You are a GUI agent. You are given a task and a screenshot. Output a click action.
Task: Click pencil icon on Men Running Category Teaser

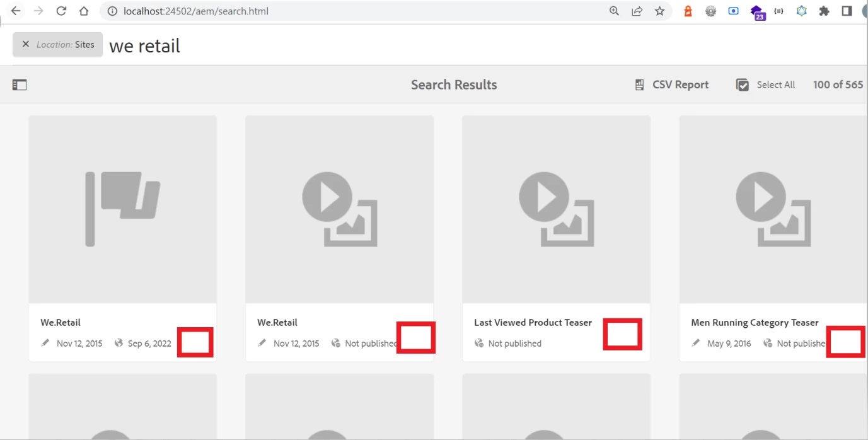(696, 343)
